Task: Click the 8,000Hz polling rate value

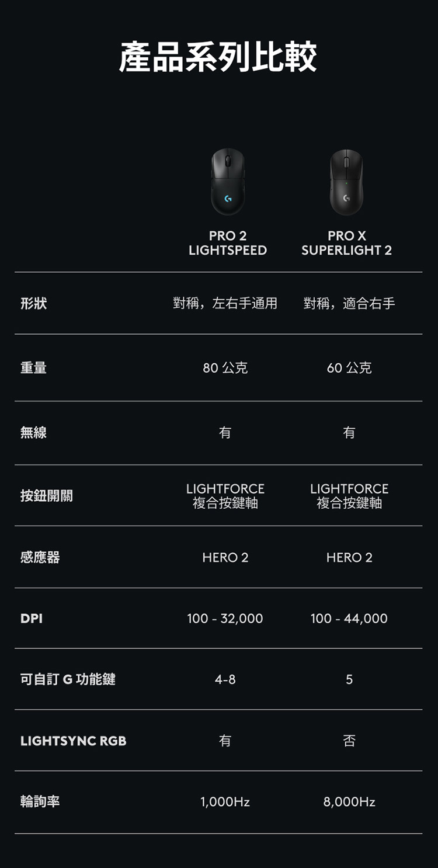Action: pyautogui.click(x=349, y=802)
